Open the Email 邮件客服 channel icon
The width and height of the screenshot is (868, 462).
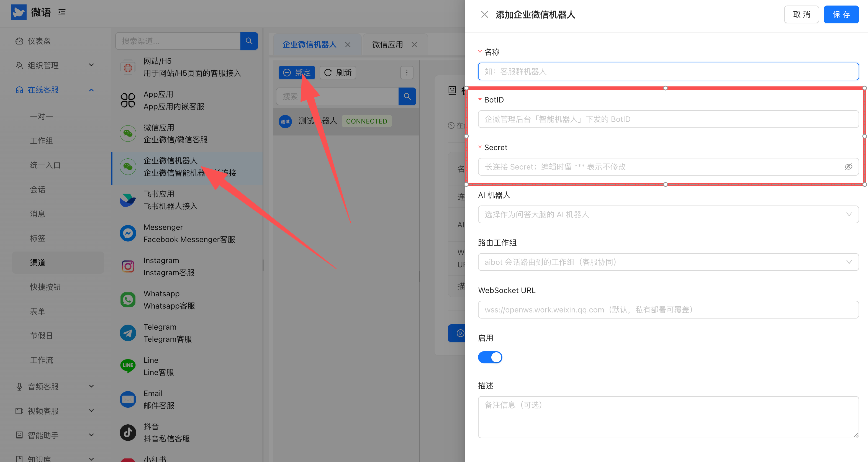click(128, 399)
